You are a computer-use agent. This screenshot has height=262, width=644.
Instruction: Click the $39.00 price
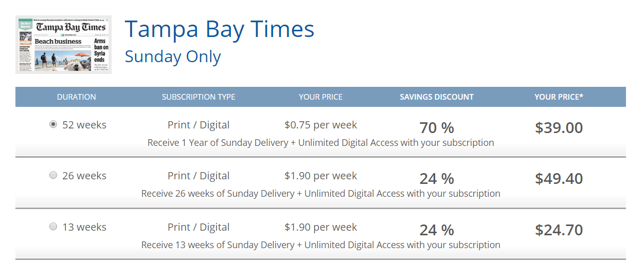[x=559, y=127]
